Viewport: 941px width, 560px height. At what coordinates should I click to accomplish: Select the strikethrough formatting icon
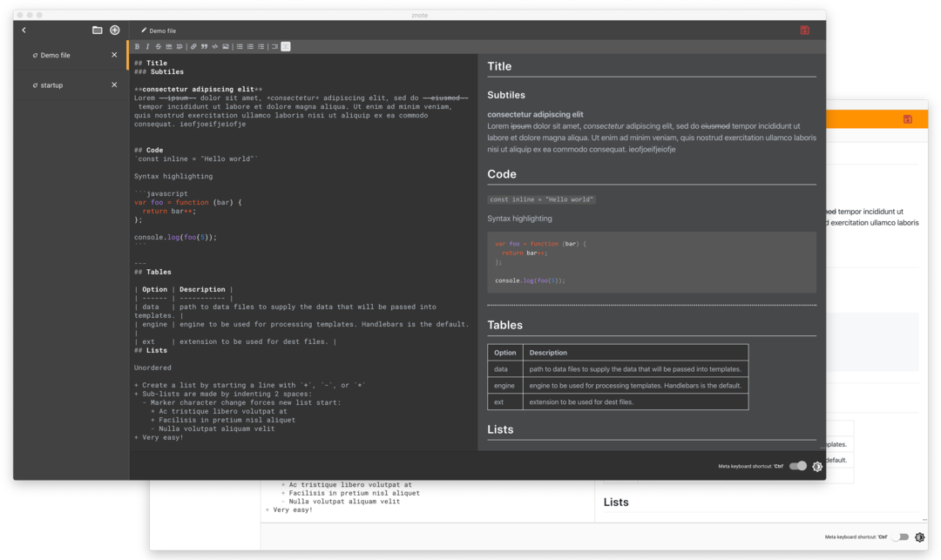coord(158,46)
